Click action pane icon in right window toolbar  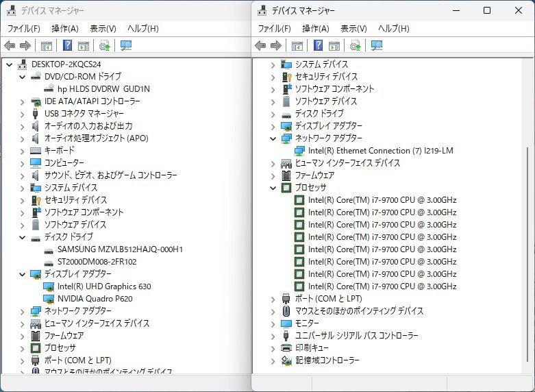pos(334,45)
